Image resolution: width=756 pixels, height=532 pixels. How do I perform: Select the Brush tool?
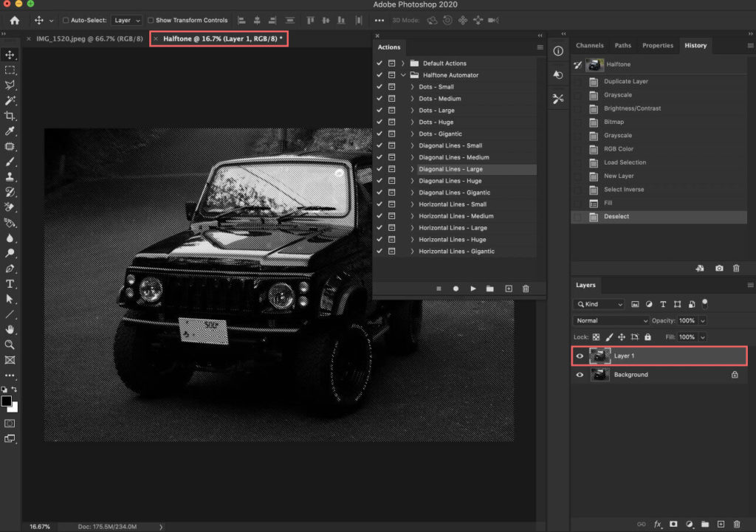coord(10,162)
